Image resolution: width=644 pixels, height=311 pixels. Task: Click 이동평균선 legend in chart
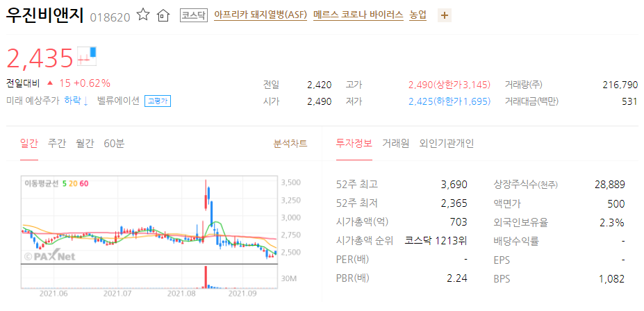[57, 183]
